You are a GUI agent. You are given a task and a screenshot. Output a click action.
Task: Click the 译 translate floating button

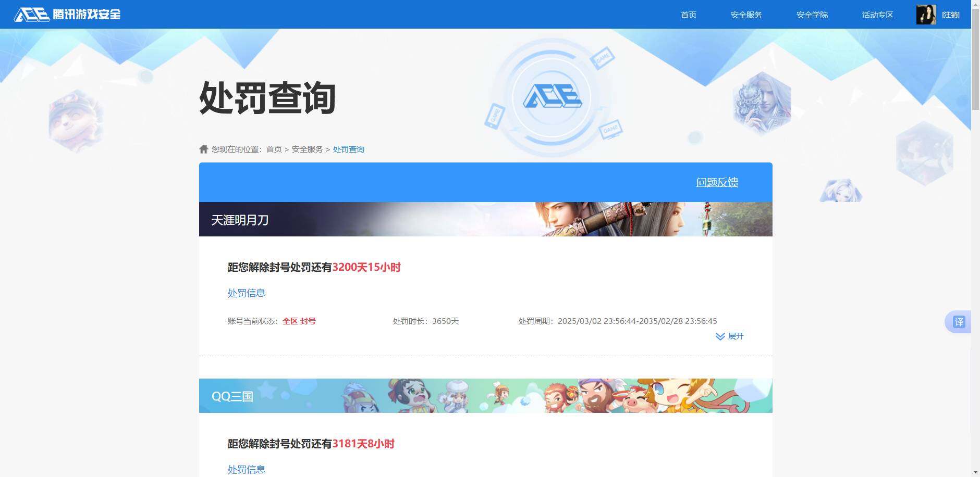pyautogui.click(x=959, y=322)
